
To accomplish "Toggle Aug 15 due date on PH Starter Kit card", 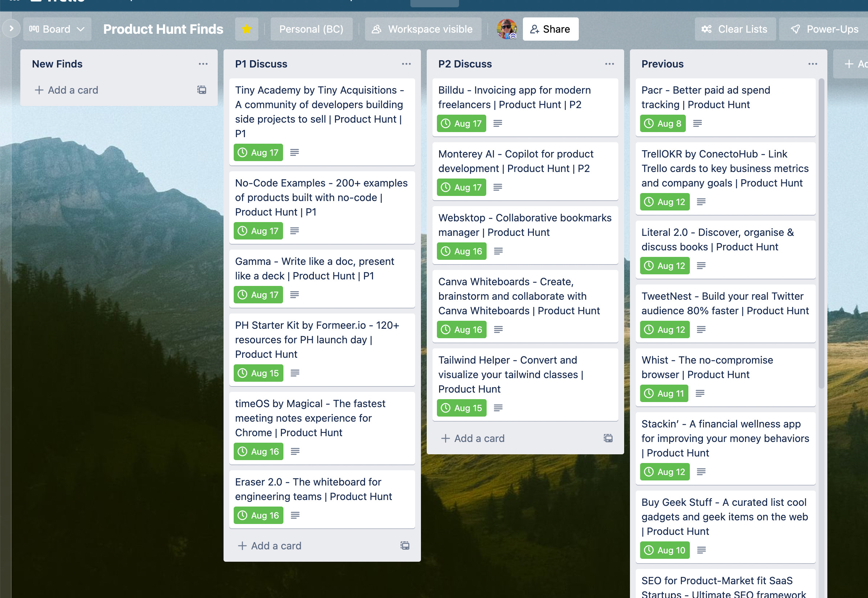I will point(258,373).
